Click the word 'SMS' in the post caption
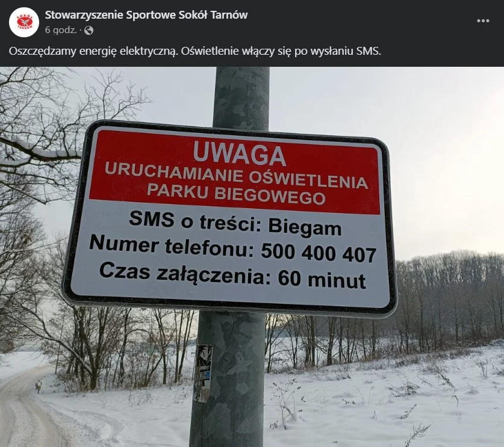This screenshot has width=504, height=447. click(369, 51)
